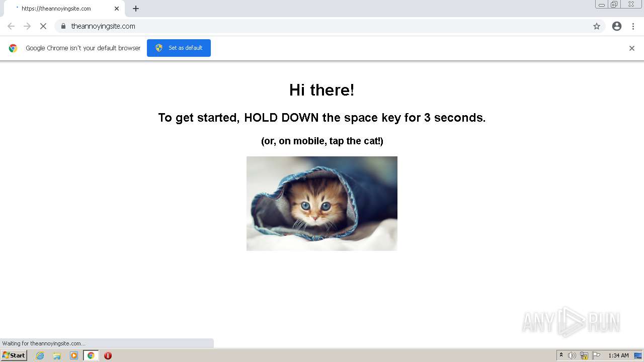Minimize the Chrome window
The height and width of the screenshot is (362, 644).
click(x=602, y=5)
